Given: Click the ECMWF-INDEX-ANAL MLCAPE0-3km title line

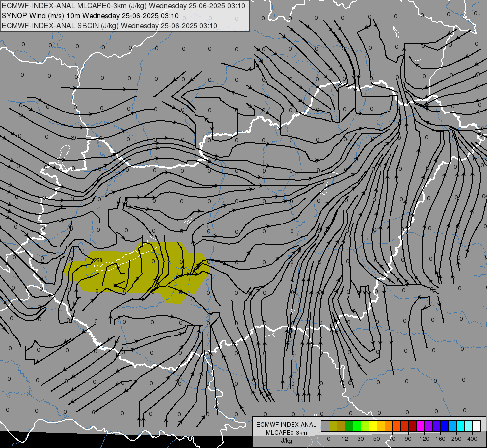Looking at the screenshot, I should [x=123, y=6].
